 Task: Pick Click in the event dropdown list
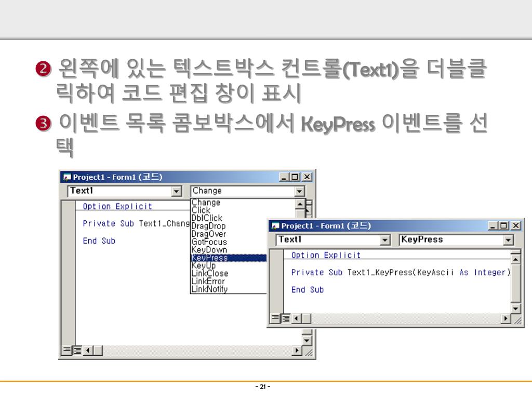(201, 210)
